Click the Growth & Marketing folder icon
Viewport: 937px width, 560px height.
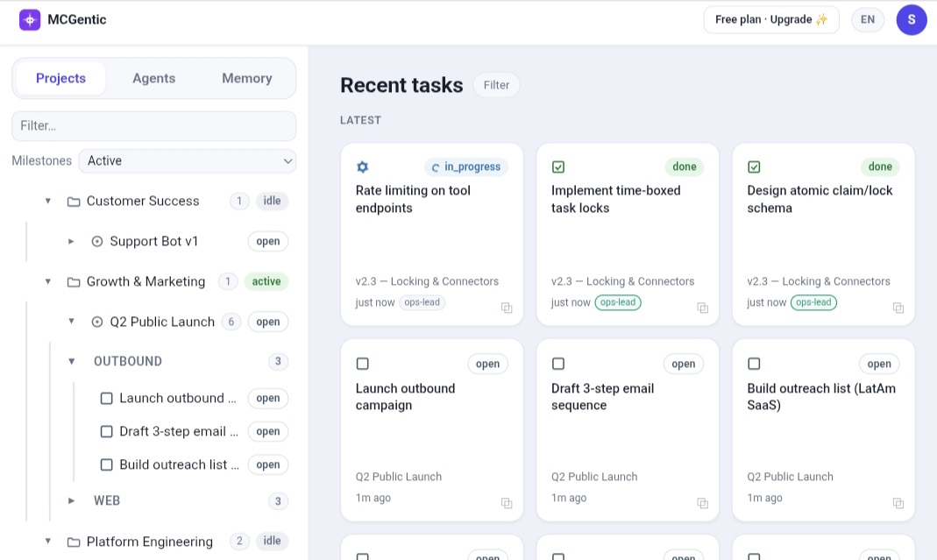(74, 281)
